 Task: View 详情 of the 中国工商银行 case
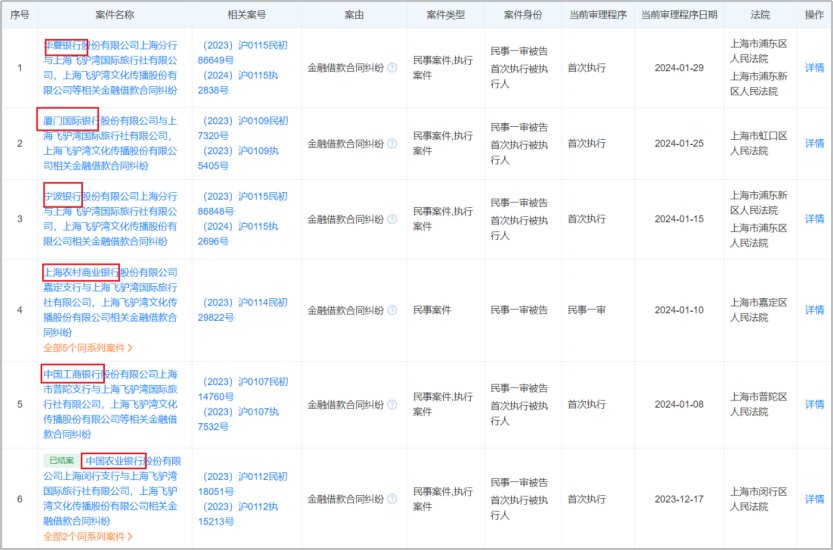click(x=814, y=403)
